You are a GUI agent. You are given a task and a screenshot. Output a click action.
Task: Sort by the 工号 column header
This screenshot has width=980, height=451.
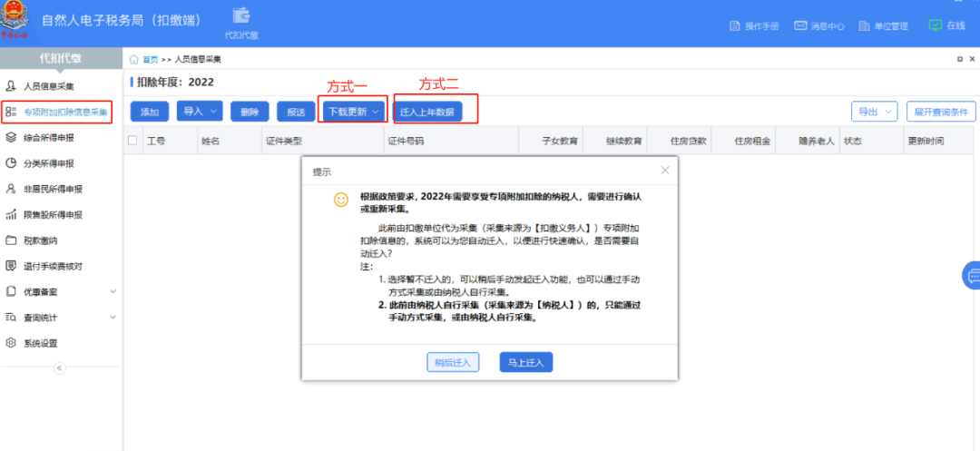click(x=170, y=142)
